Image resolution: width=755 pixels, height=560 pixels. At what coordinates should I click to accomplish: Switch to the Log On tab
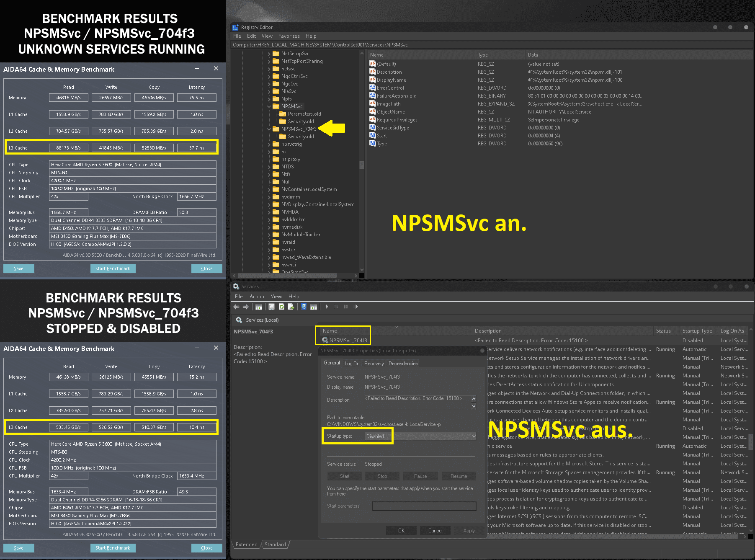(x=352, y=364)
